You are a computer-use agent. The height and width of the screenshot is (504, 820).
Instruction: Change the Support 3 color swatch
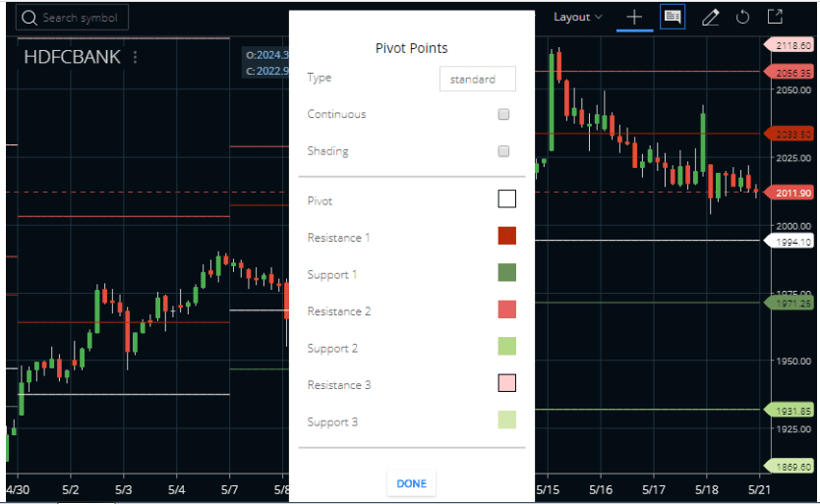point(506,420)
